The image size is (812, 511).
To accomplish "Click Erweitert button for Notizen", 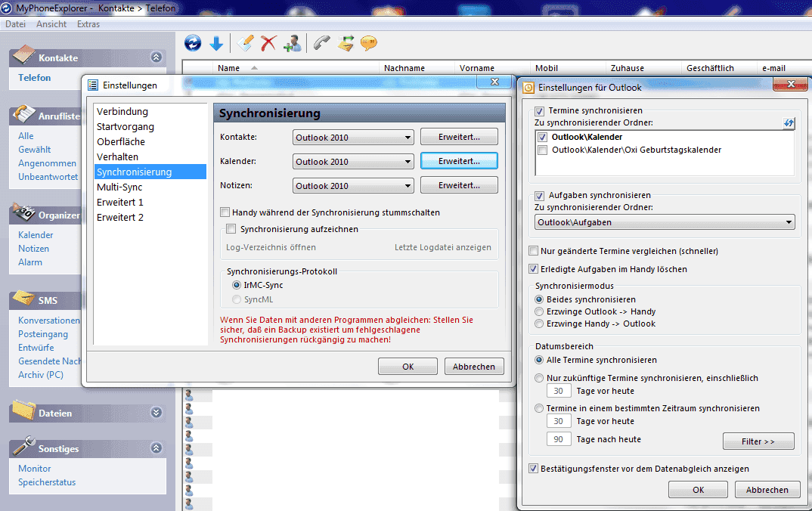I will tap(459, 185).
